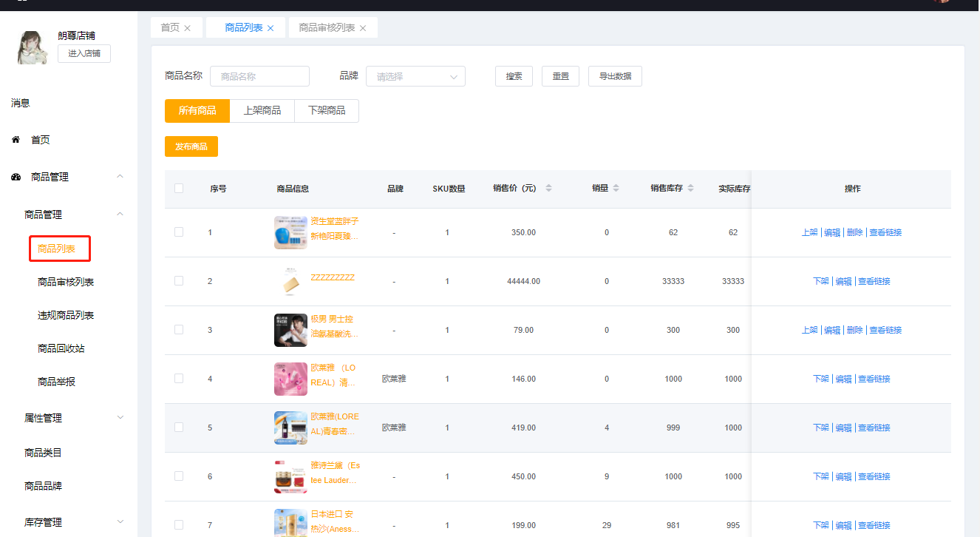980x537 pixels.
Task: Open the 品牌 dropdown selector
Action: 415,76
